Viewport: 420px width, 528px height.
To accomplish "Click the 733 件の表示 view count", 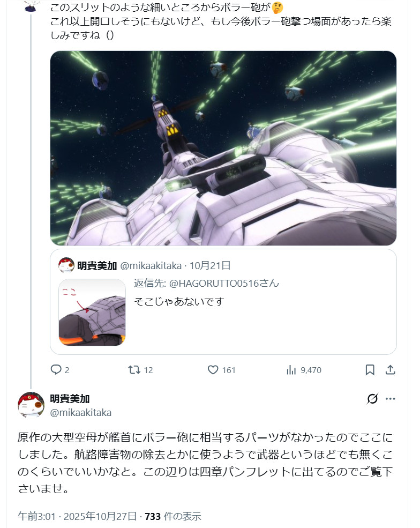I will click(x=173, y=516).
